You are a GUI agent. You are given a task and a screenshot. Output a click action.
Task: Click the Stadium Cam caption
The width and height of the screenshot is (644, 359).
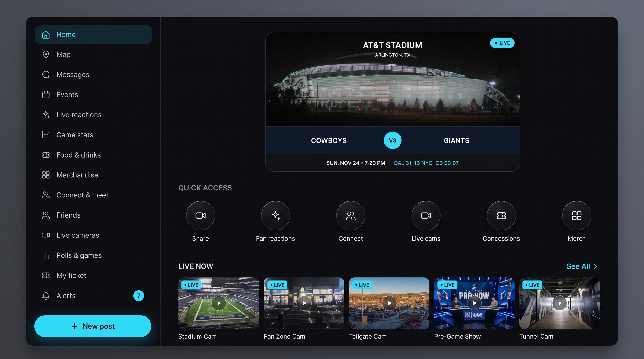[198, 337]
